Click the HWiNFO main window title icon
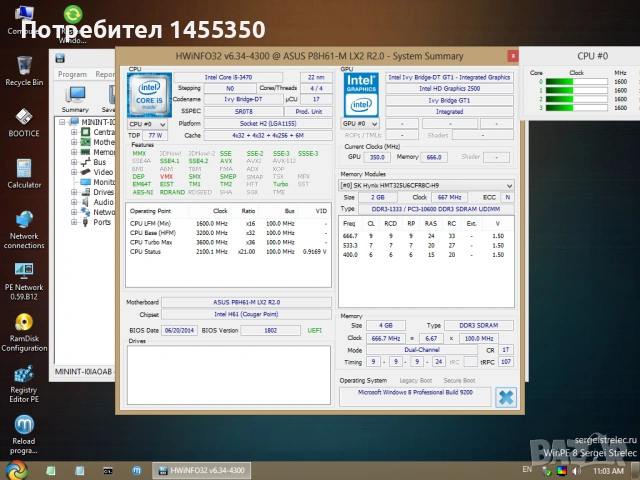Viewport: 640px width, 480px height. (x=60, y=58)
